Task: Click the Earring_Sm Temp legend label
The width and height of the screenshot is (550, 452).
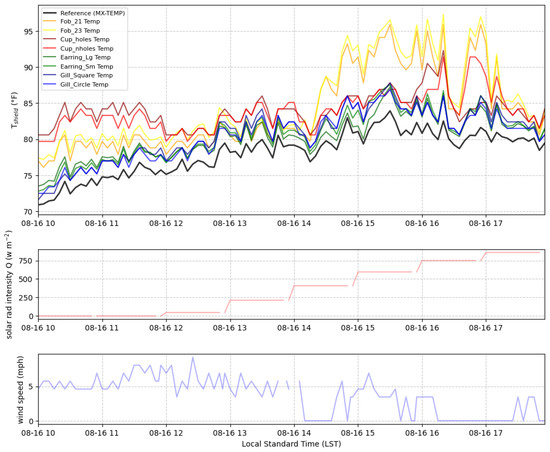Action: click(87, 66)
